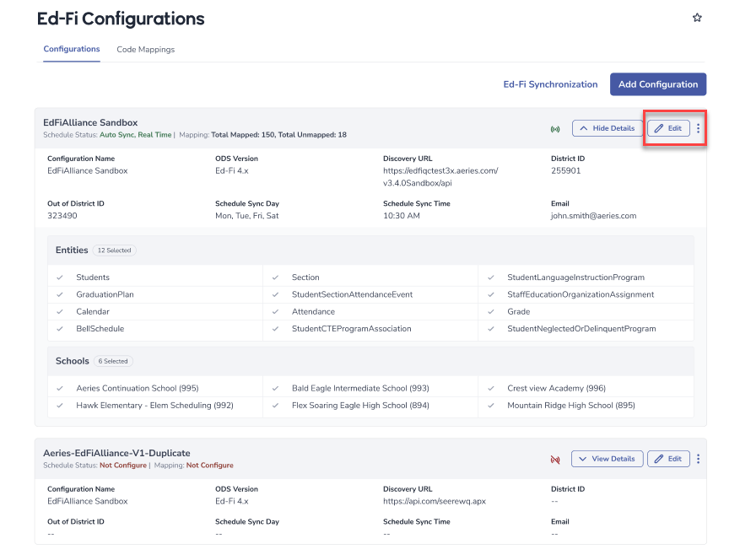The image size is (740, 560).
Task: Click the Discovery URL https://edfiqctest3x.aeries.com value
Action: click(x=440, y=177)
